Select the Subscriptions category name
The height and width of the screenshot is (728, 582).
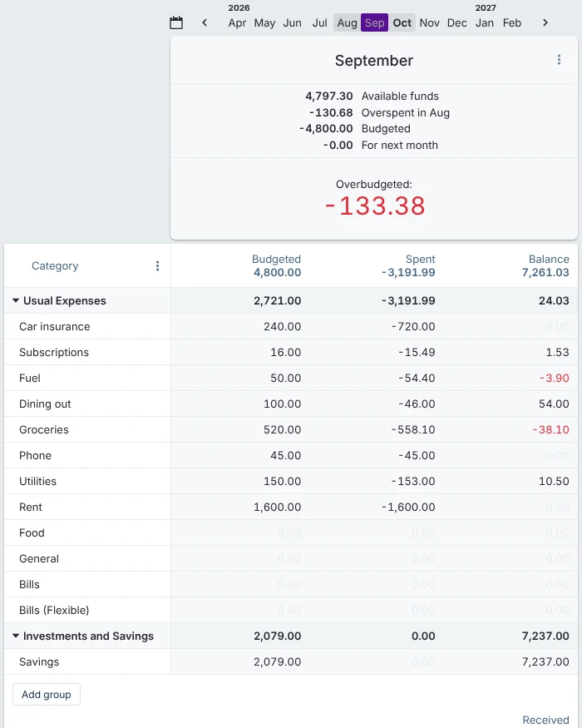click(x=54, y=353)
